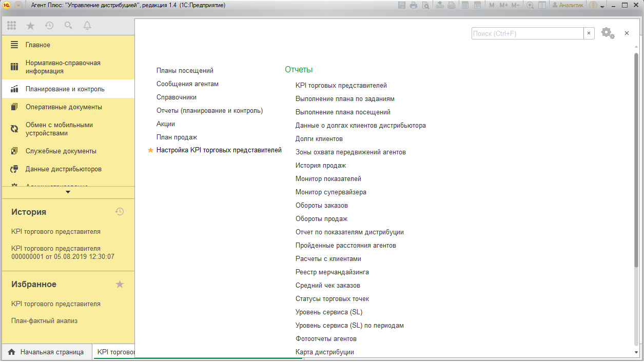
Task: Open История продаж report
Action: coord(321,165)
